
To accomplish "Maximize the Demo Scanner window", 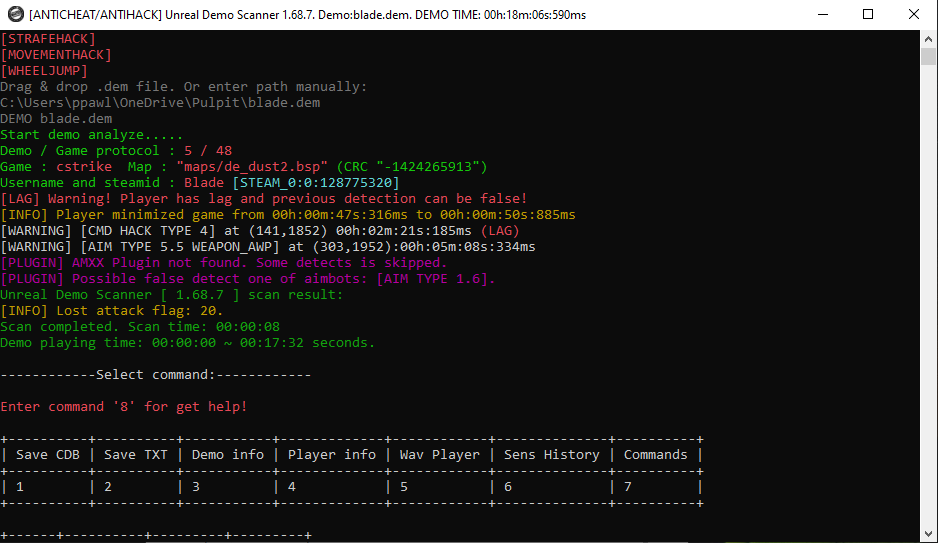I will point(868,14).
